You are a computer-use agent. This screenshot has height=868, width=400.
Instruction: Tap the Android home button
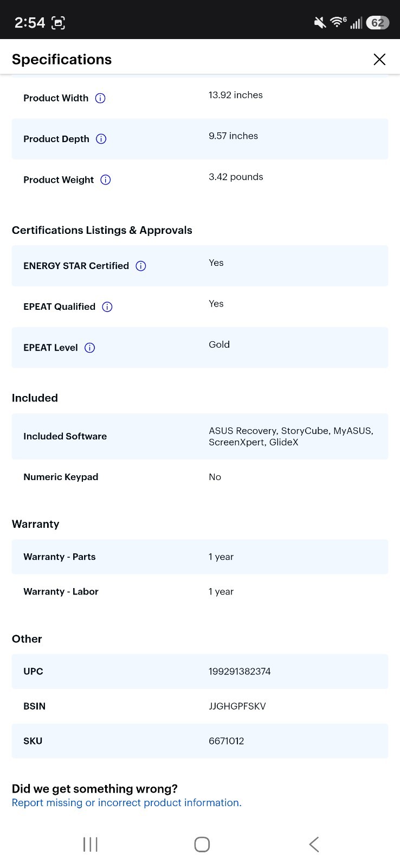tap(202, 844)
